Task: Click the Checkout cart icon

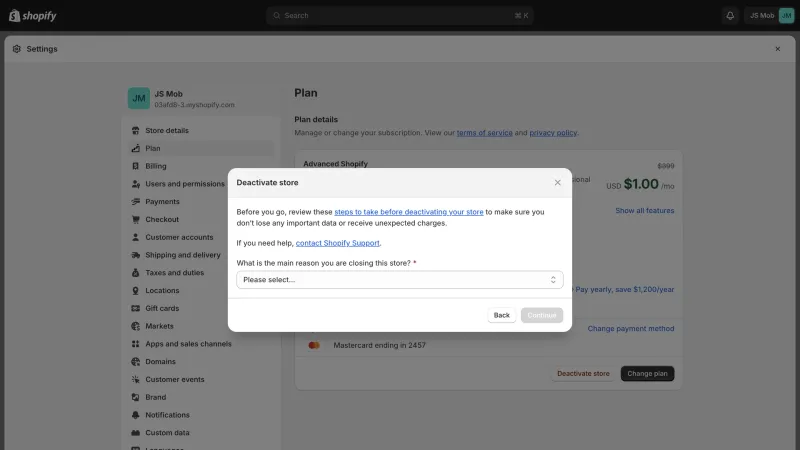Action: pyautogui.click(x=135, y=219)
